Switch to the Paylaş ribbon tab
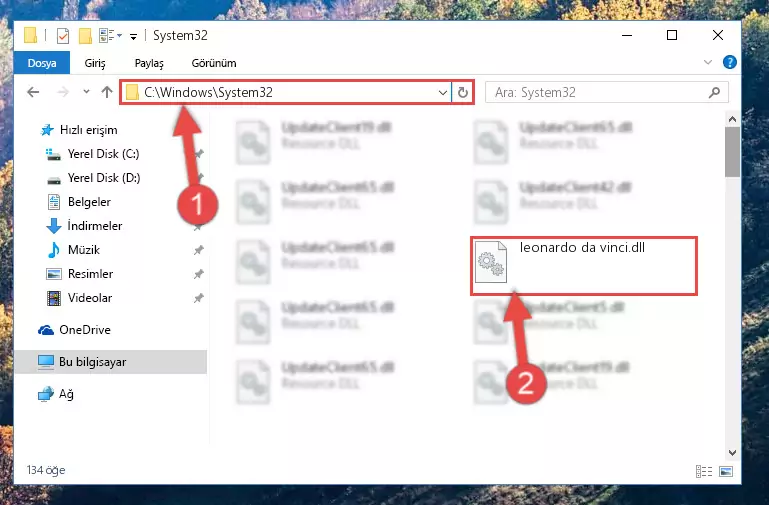This screenshot has height=505, width=769. 149,63
